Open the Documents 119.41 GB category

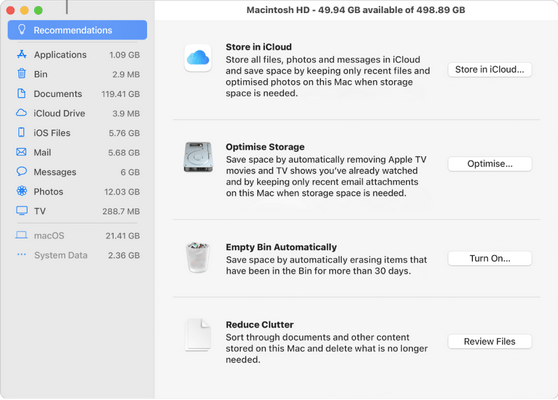77,94
